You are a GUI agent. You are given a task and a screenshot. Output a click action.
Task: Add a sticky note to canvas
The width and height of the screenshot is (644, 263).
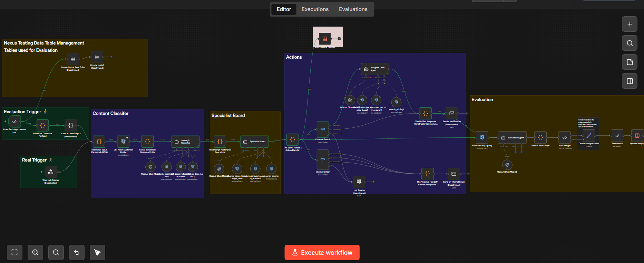coord(630,62)
